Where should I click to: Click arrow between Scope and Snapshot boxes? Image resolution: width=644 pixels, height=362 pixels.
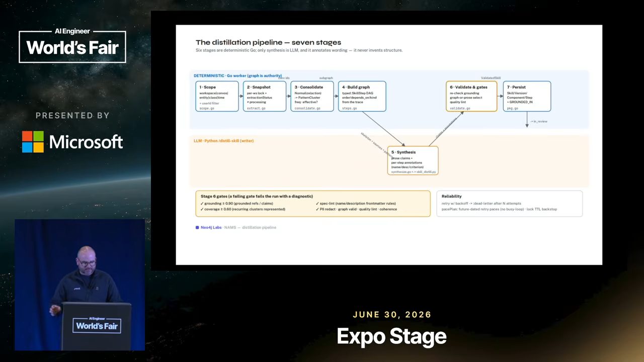tap(240, 96)
